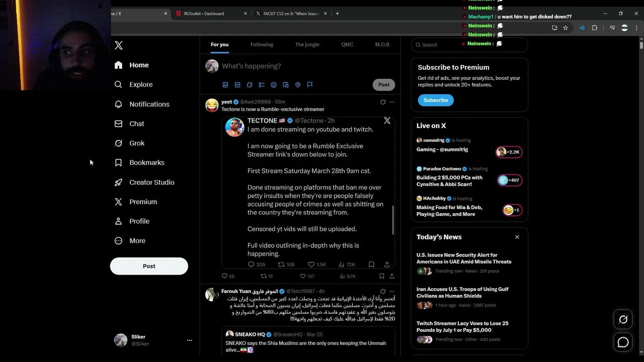This screenshot has height=362, width=644.
Task: Click Grok enhance icon in composer
Action: click(250, 85)
